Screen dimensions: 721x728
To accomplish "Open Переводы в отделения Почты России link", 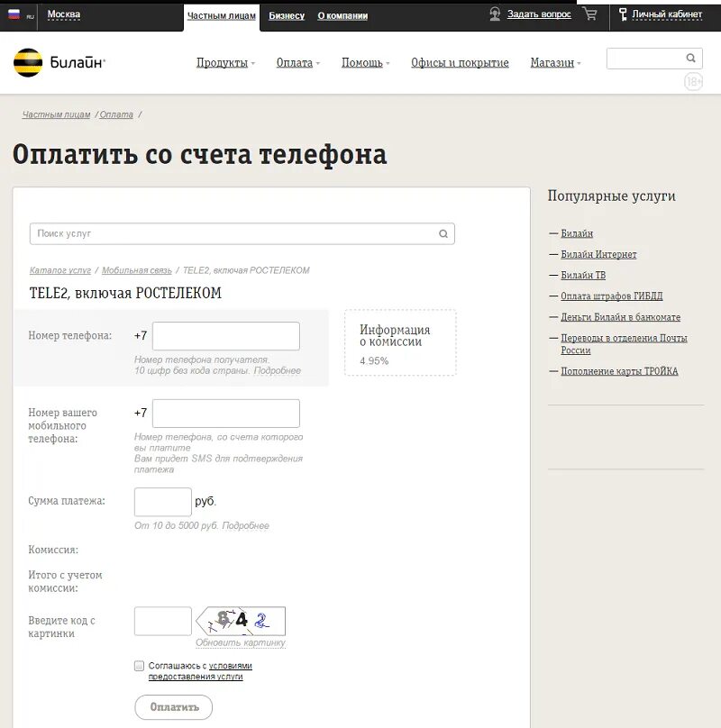I will [x=624, y=344].
